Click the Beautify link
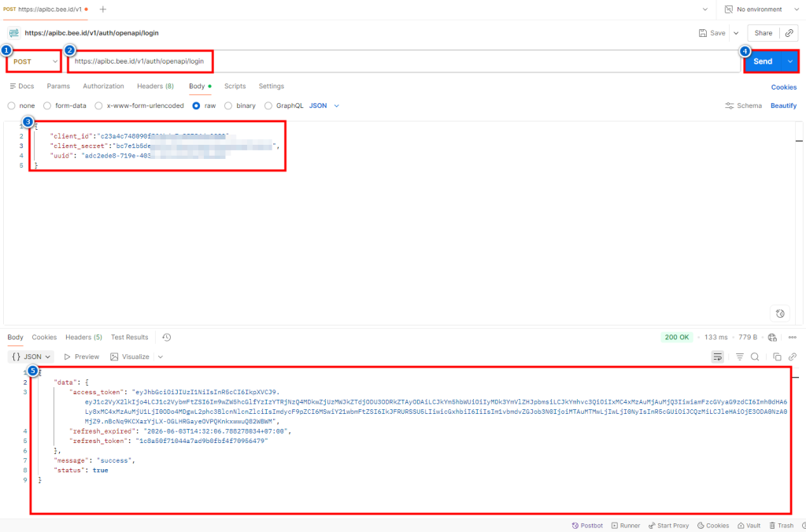The height and width of the screenshot is (532, 806). tap(783, 105)
